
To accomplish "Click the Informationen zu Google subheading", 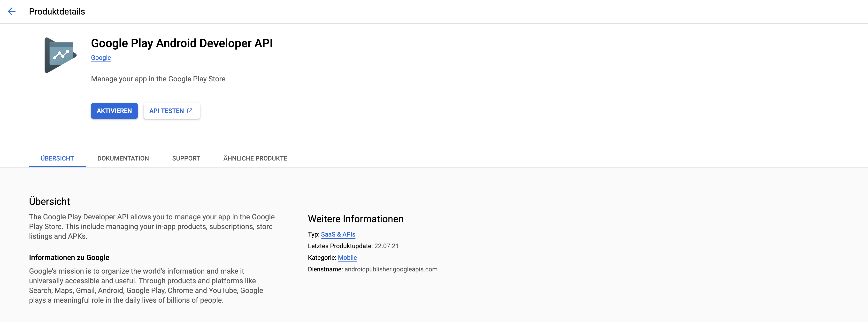I will (69, 258).
